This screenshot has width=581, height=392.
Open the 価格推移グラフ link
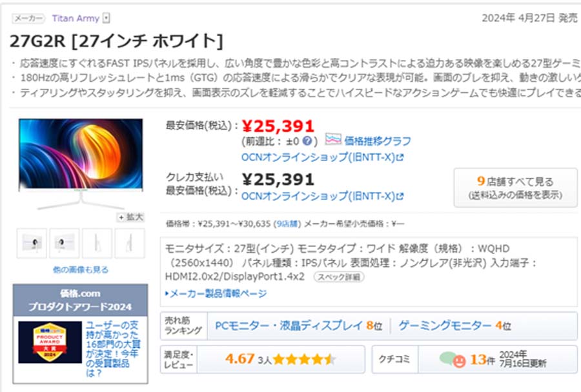coord(378,141)
